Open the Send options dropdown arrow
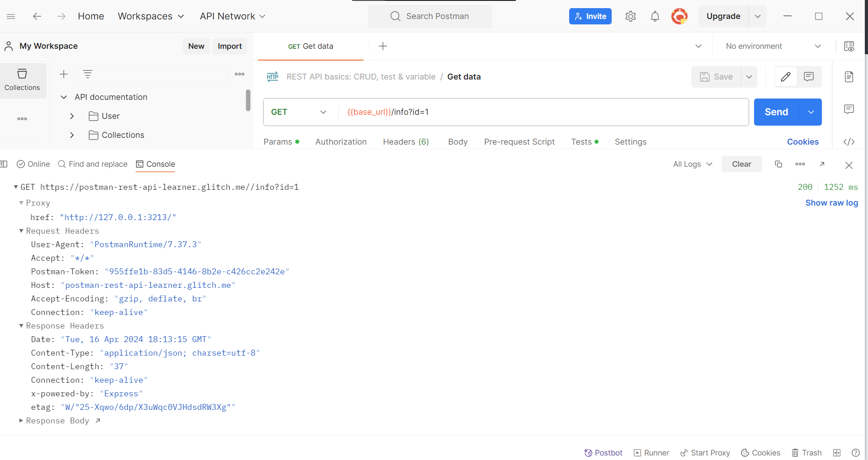Image resolution: width=868 pixels, height=460 pixels. coord(811,112)
